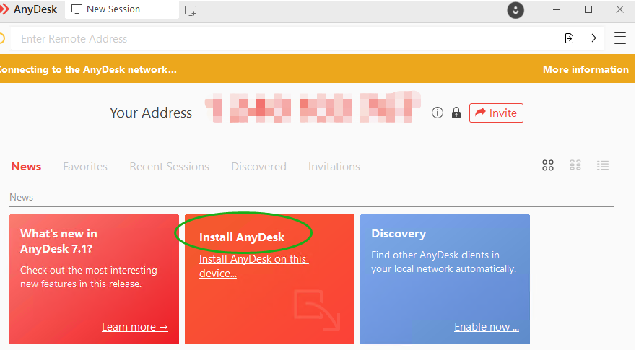The height and width of the screenshot is (350, 644).
Task: Open the hamburger main menu
Action: click(x=619, y=38)
